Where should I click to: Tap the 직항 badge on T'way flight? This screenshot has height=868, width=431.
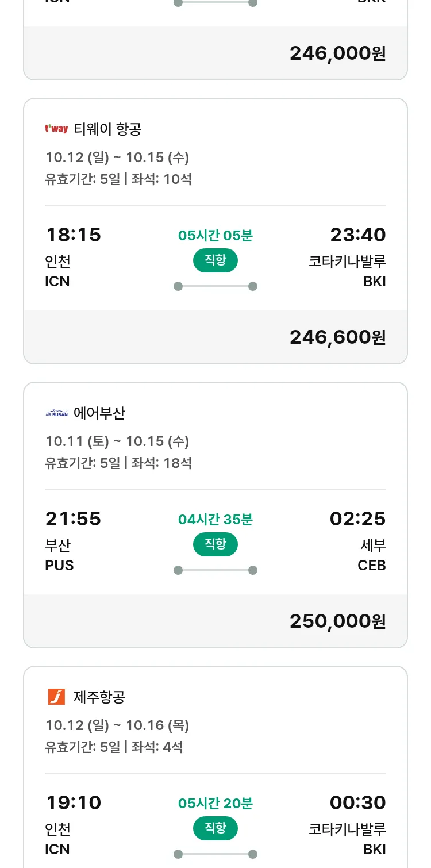pyautogui.click(x=215, y=260)
